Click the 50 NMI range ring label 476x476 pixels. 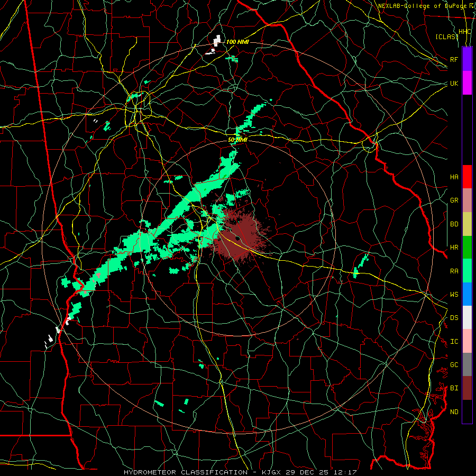coord(237,140)
